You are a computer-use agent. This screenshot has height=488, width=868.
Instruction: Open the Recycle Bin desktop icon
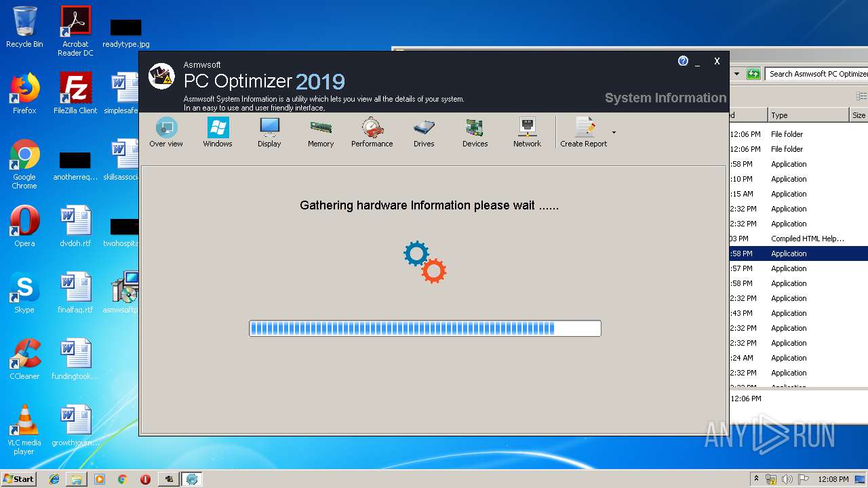pos(24,27)
